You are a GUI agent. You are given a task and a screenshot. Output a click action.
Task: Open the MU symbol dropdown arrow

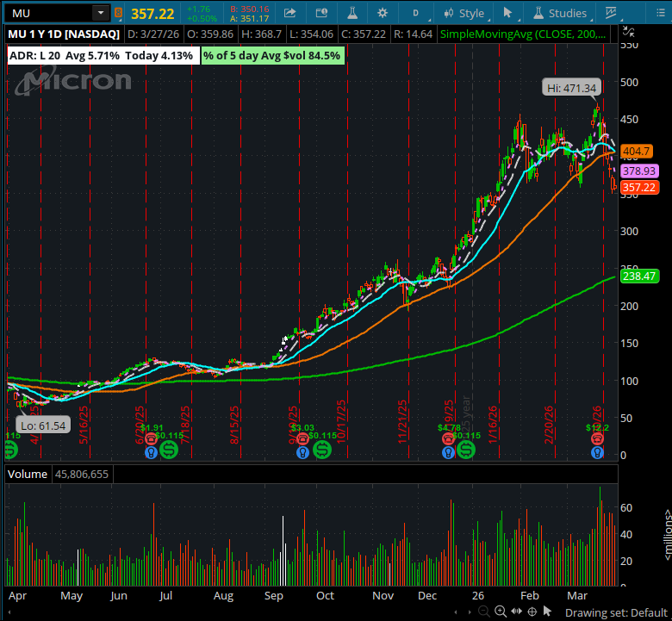point(101,13)
